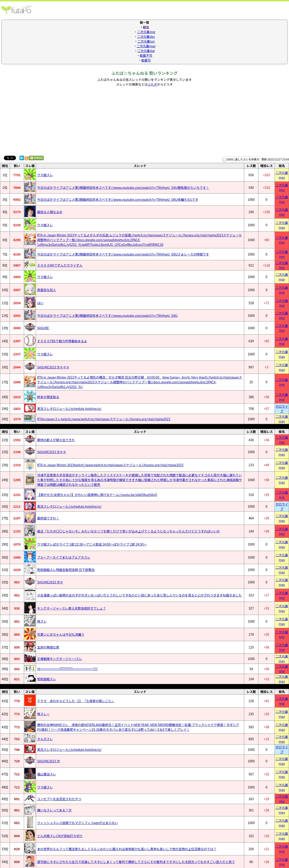289x868 pixels.
Task: Open rank 35 株スレ thread link
Action: pos(42,621)
